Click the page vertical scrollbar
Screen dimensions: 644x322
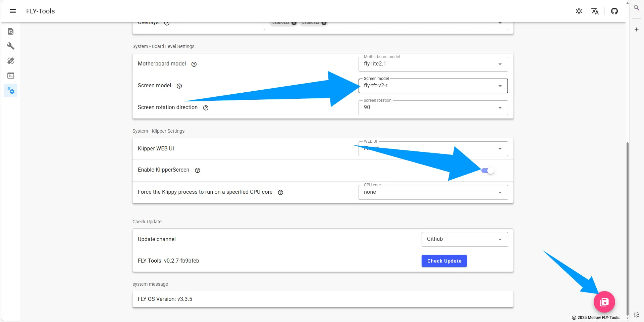coord(628,228)
